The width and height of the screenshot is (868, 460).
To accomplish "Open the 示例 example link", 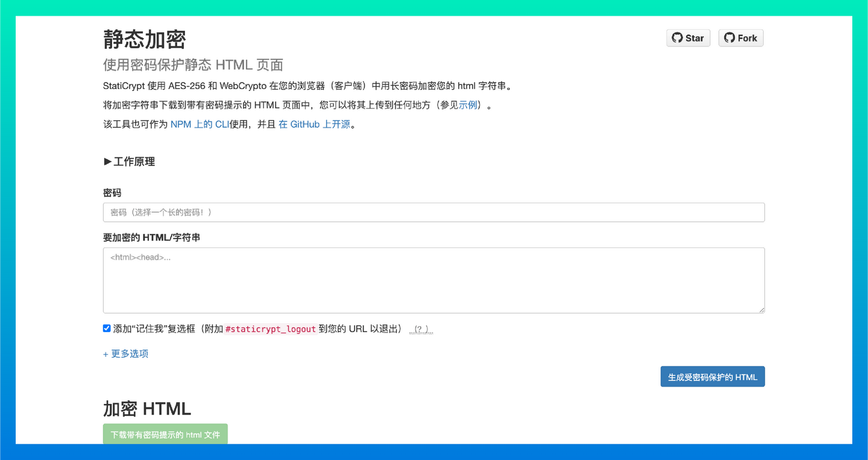I will 468,104.
